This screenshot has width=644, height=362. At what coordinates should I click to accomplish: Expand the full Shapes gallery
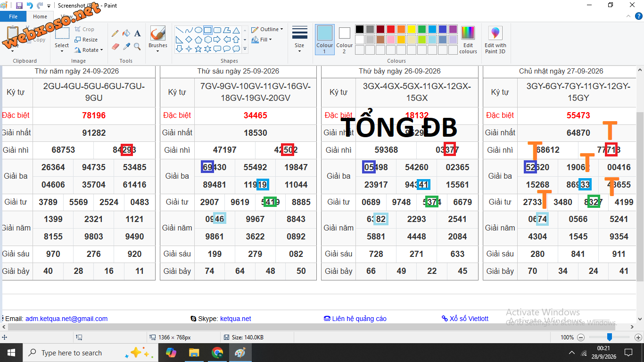point(245,49)
